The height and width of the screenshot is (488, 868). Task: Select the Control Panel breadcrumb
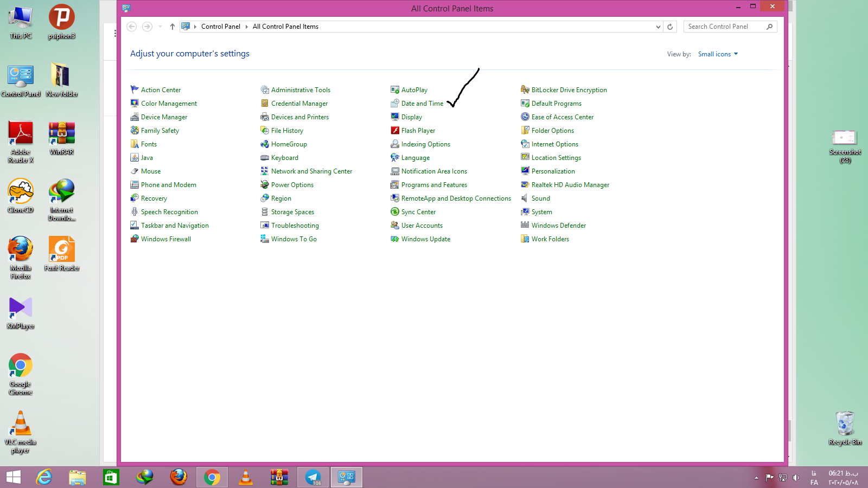coord(220,27)
